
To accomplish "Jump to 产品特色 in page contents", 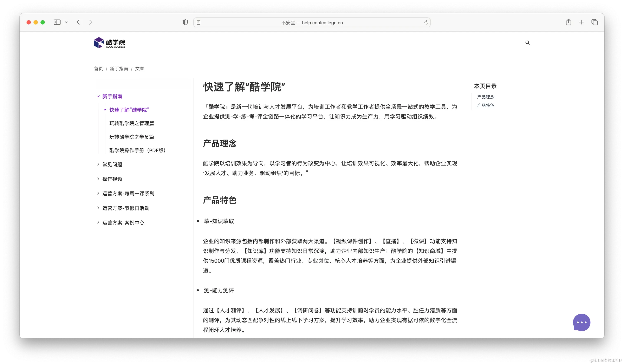I will point(485,105).
